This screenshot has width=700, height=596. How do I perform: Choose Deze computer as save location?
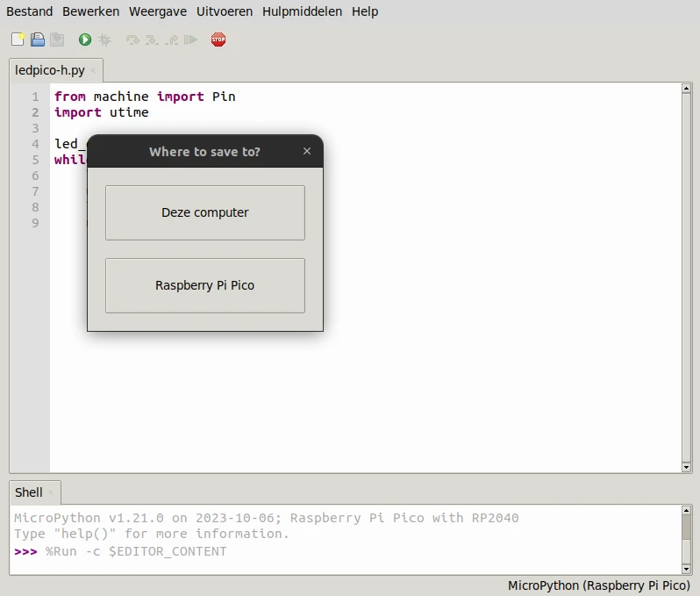(x=204, y=212)
